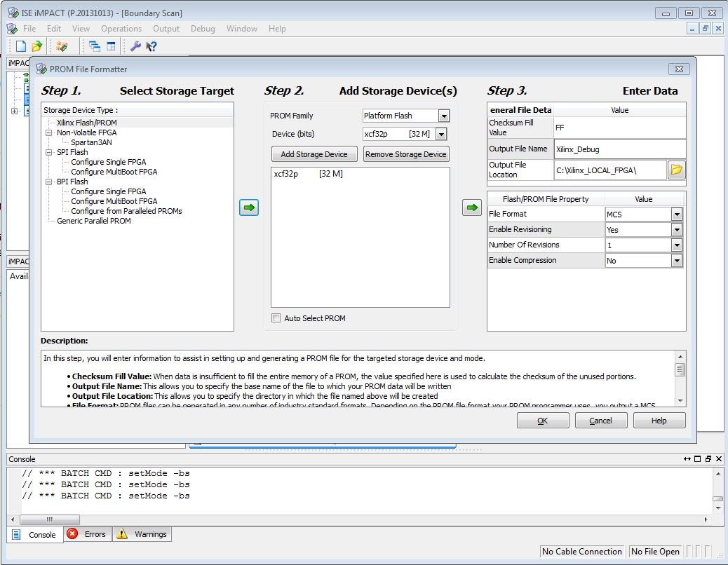The width and height of the screenshot is (728, 565).
Task: Click the Console horizontal scrollbar thumb
Action: tap(50, 519)
